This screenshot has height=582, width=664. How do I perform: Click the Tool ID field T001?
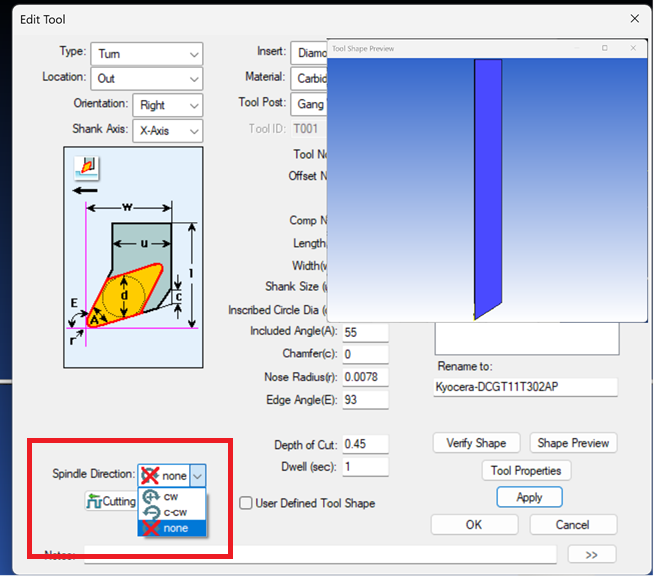click(310, 129)
